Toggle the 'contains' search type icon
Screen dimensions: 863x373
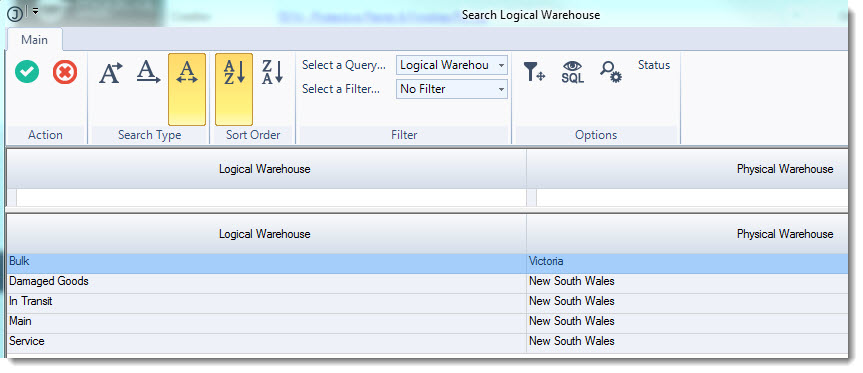[x=187, y=89]
